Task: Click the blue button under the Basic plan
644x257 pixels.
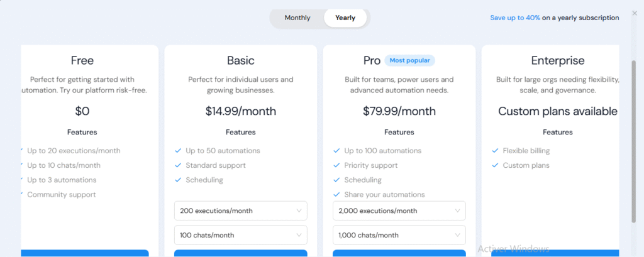Action: tap(240, 253)
